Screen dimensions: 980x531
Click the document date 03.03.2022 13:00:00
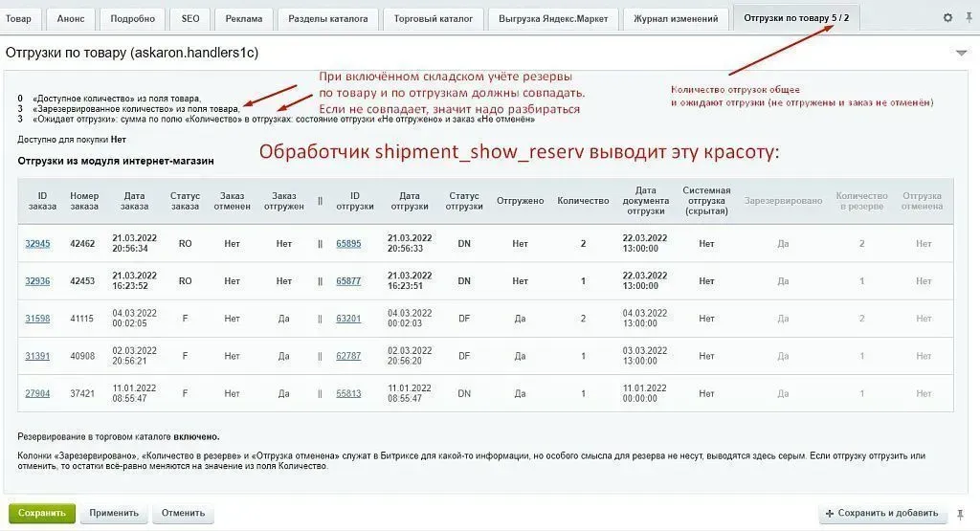pyautogui.click(x=644, y=356)
